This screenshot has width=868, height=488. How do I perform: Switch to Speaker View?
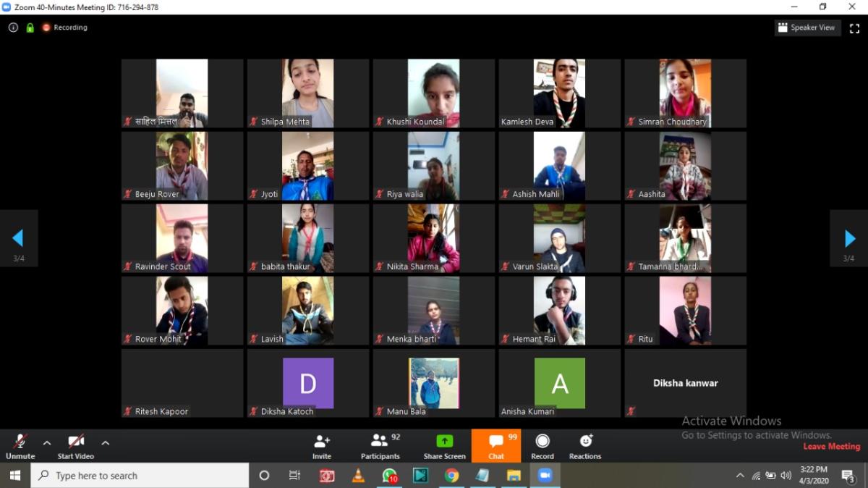(x=807, y=27)
